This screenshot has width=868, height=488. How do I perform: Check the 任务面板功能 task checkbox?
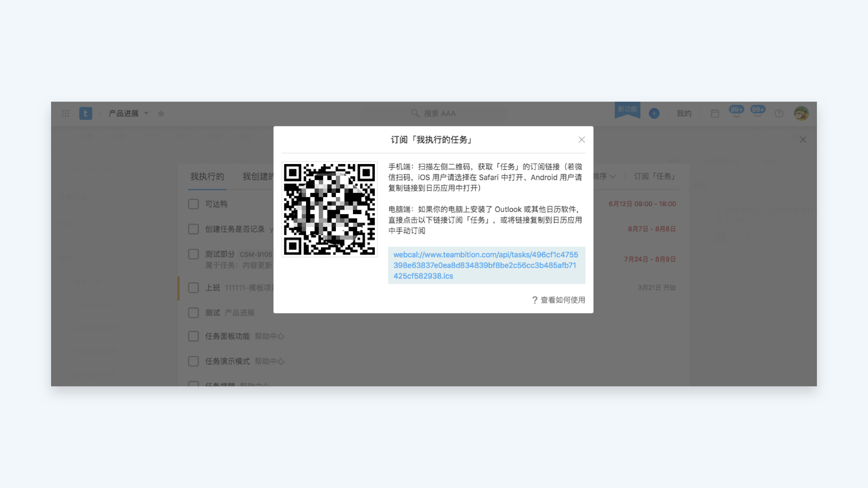pyautogui.click(x=193, y=336)
